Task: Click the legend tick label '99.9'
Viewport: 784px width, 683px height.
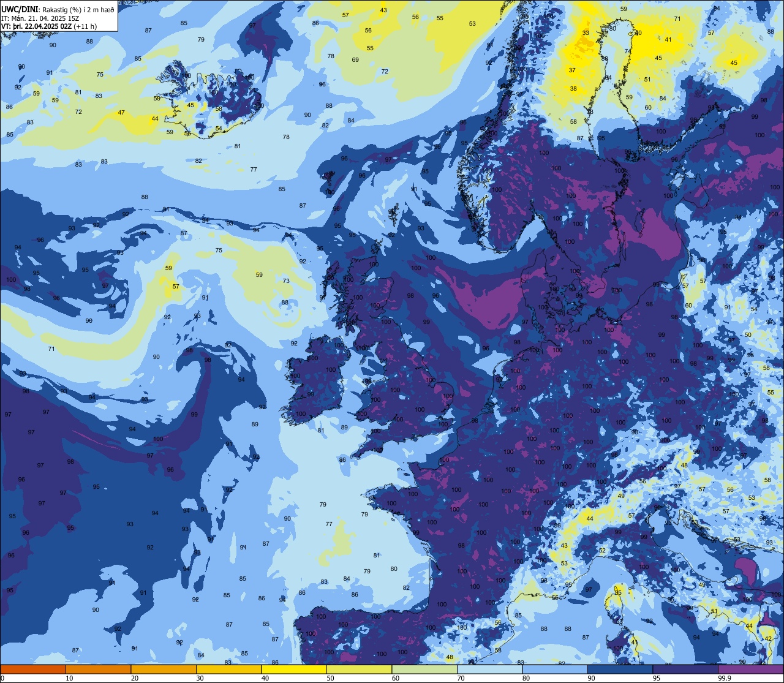Action: [725, 678]
